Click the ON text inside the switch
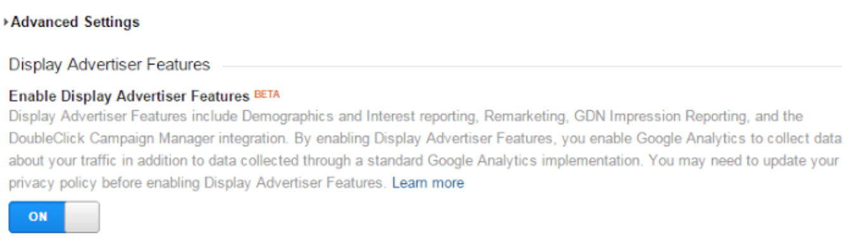 pos(37,216)
